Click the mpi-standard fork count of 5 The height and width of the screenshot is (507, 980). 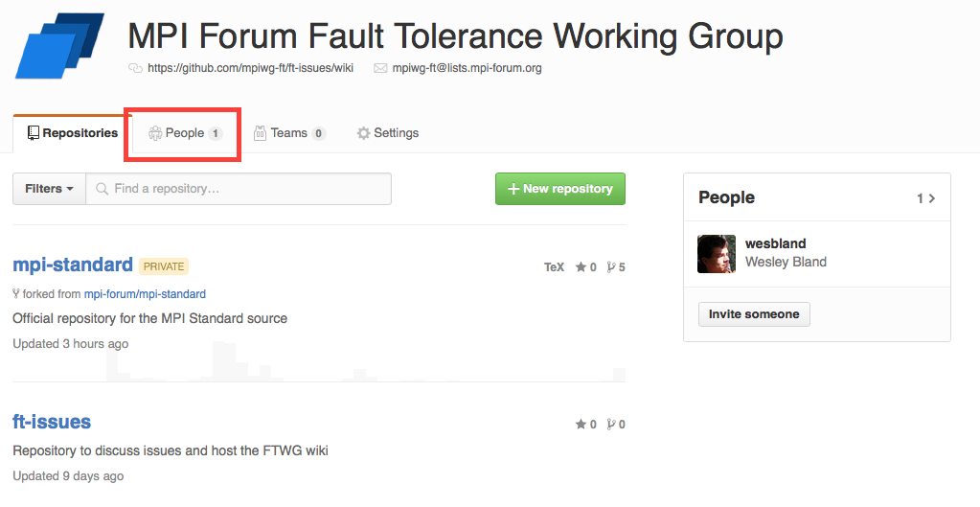pyautogui.click(x=616, y=267)
